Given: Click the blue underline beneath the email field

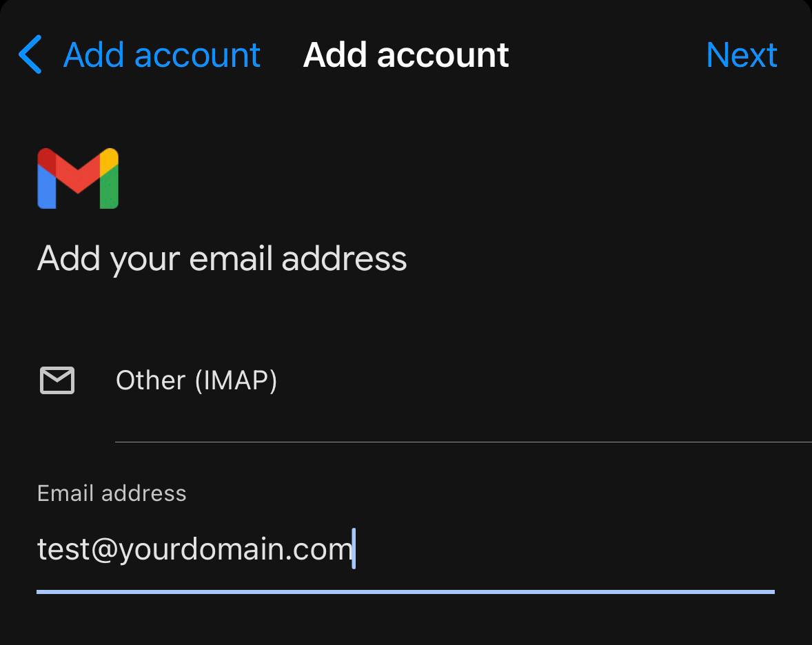Looking at the screenshot, I should click(405, 591).
